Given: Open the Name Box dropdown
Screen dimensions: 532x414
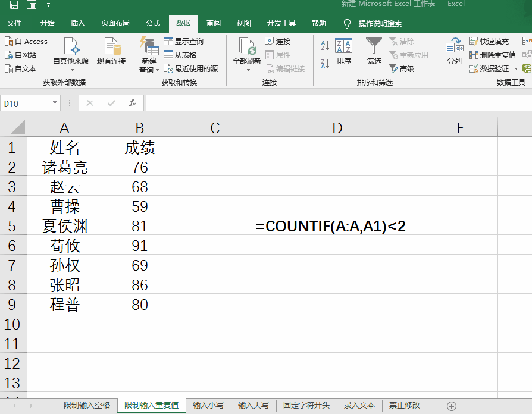Looking at the screenshot, I should click(55, 102).
